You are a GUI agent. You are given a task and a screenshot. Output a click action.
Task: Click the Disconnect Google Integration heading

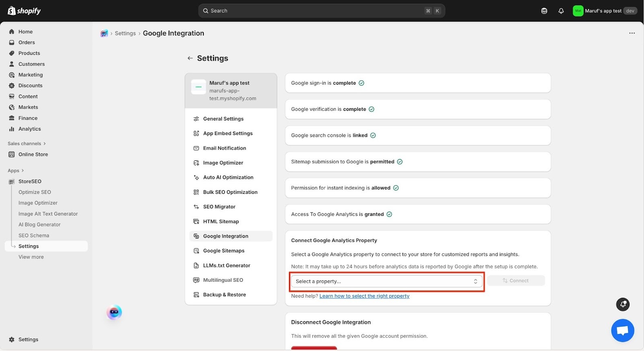pos(331,322)
